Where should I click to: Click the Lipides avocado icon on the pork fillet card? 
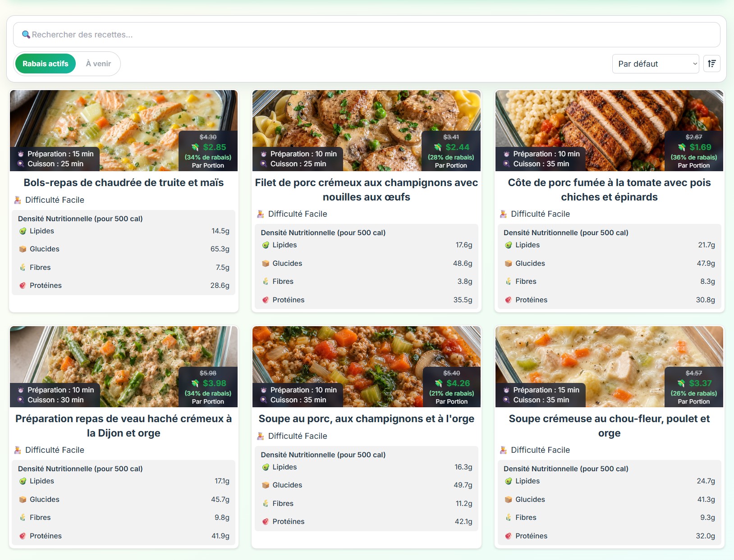266,245
